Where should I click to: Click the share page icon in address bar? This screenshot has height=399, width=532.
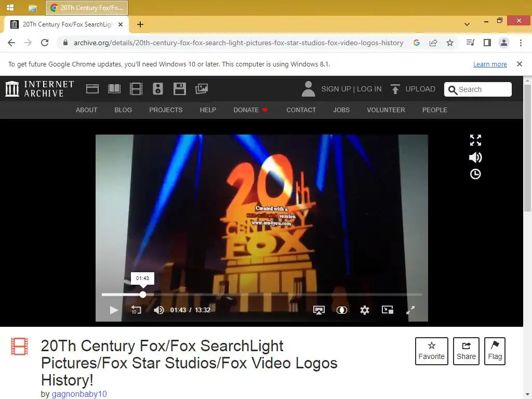pos(433,43)
